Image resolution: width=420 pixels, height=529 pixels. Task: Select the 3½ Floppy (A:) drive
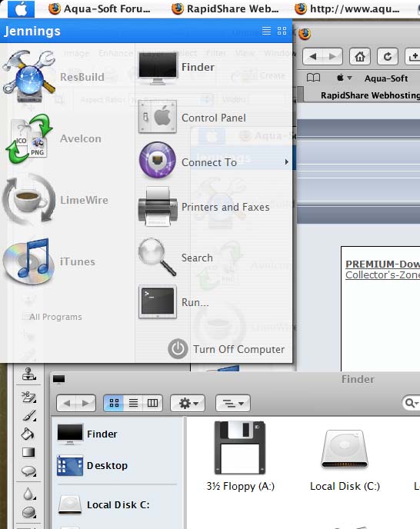240,455
